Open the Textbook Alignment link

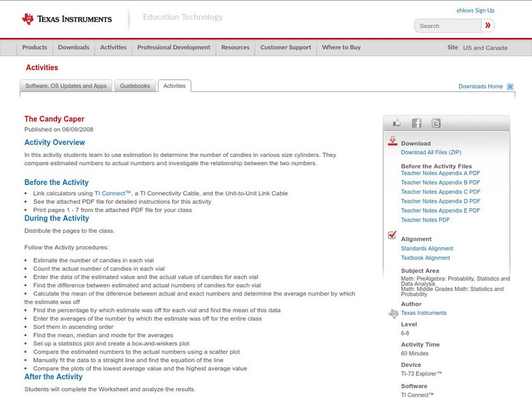[426, 258]
